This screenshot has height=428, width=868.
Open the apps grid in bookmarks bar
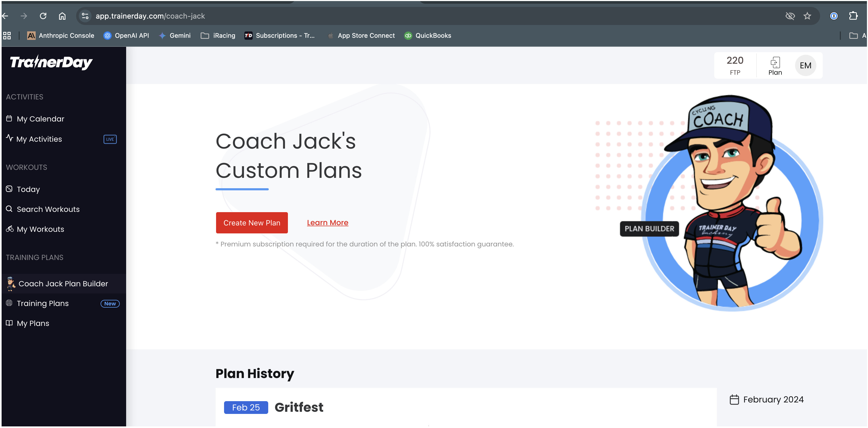7,35
